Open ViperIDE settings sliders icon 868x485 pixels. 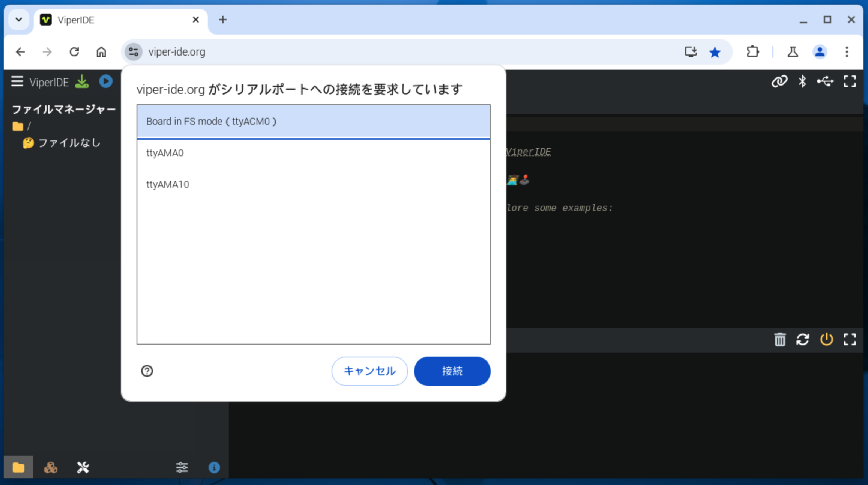(x=182, y=467)
